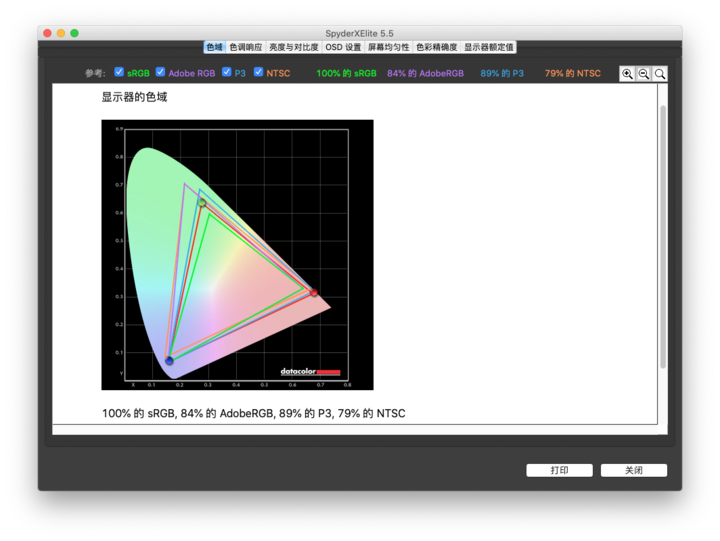This screenshot has height=541, width=720.
Task: Click the summary line below the chart
Action: point(253,413)
